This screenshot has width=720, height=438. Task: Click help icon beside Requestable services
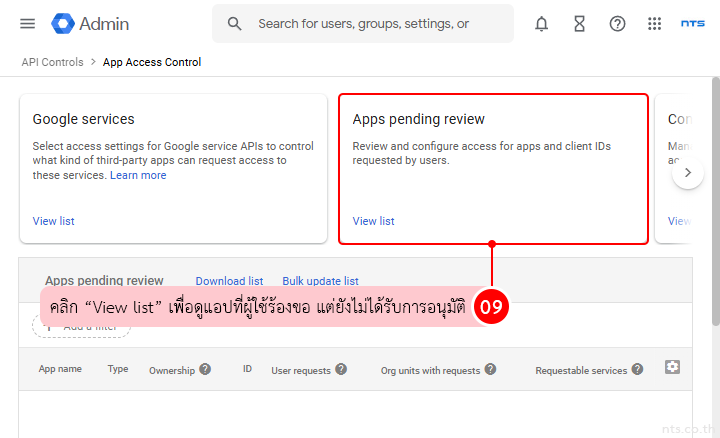tap(637, 369)
